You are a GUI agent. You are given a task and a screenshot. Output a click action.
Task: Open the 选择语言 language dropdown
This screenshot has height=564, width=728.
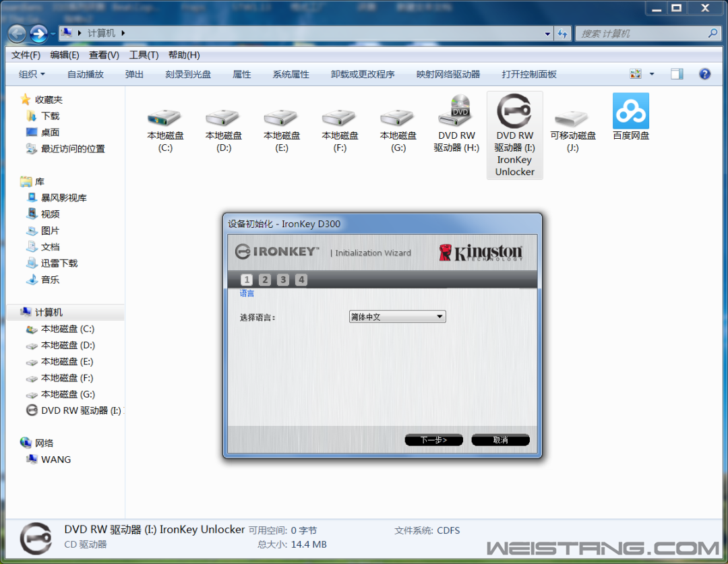(398, 317)
